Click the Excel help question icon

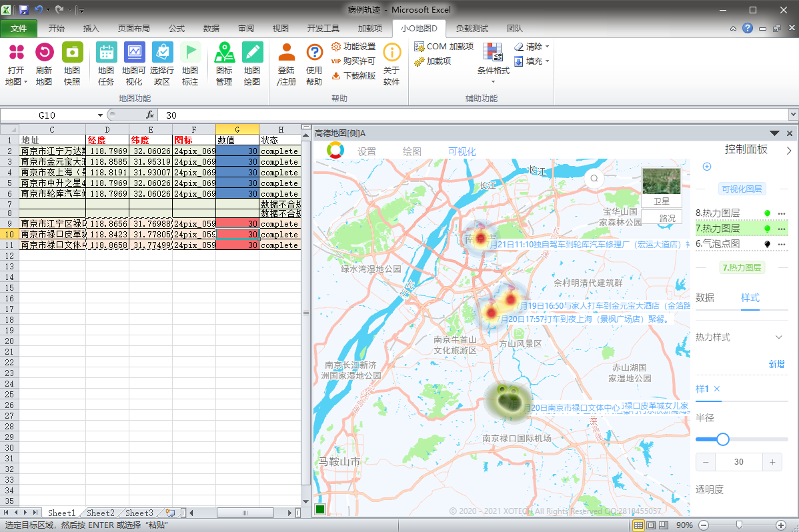[748, 28]
